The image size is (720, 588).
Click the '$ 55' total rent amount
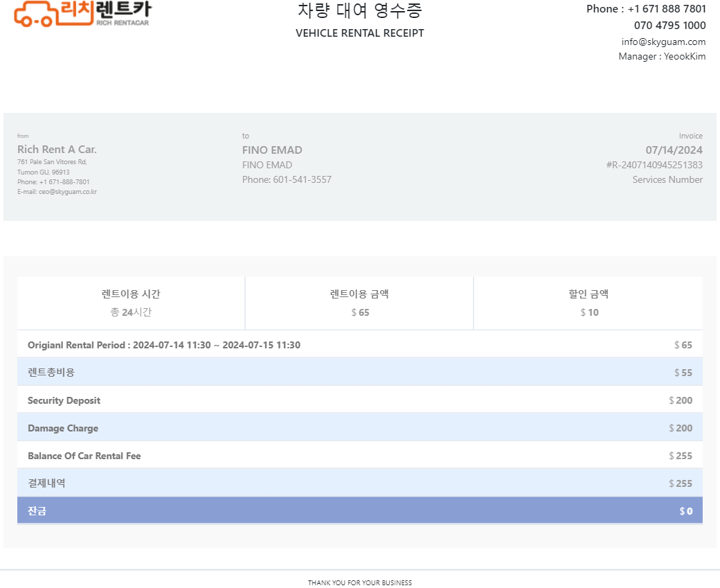point(683,373)
